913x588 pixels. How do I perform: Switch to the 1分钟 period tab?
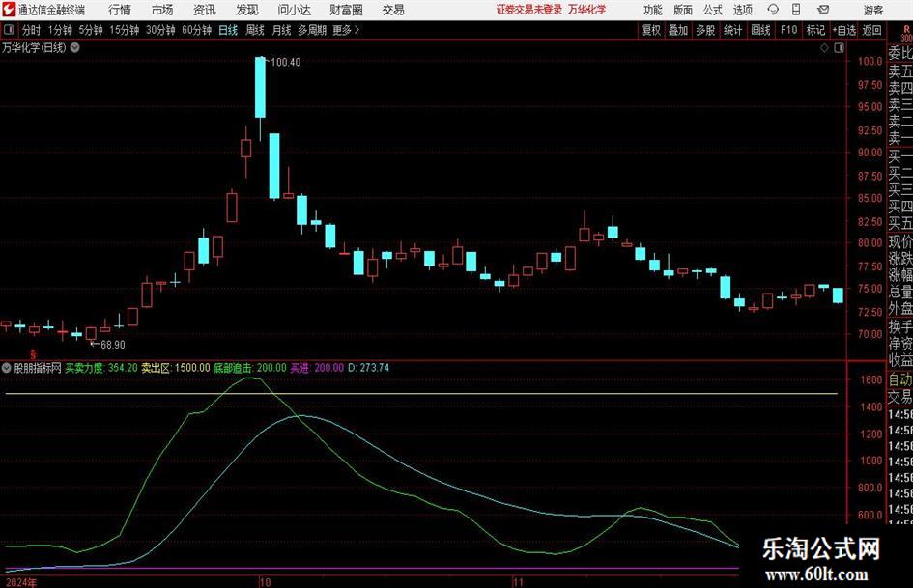[x=60, y=30]
